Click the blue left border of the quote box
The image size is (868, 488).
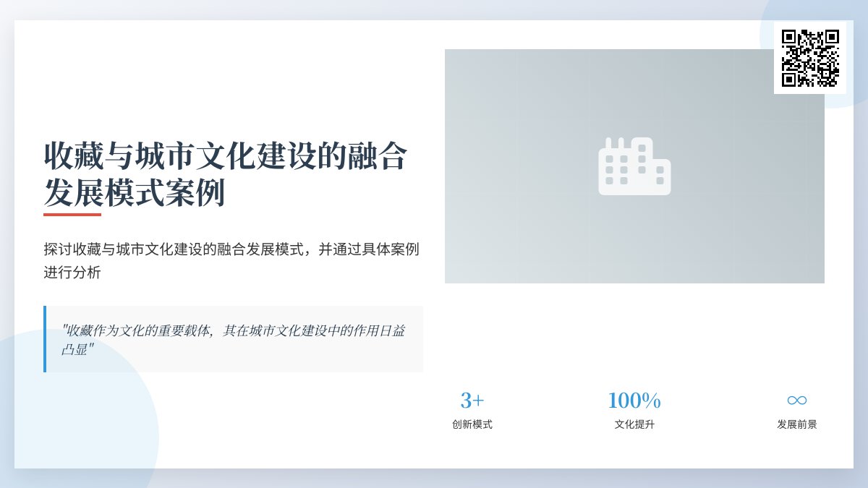point(45,338)
